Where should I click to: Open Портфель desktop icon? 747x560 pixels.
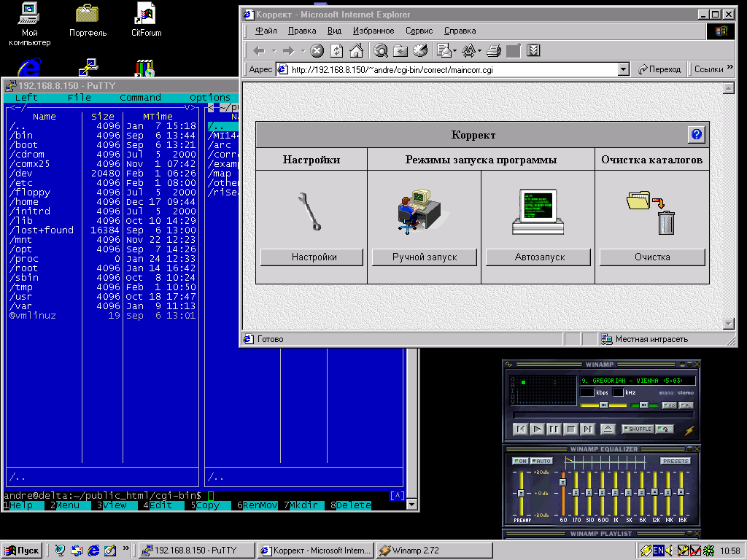click(x=88, y=21)
